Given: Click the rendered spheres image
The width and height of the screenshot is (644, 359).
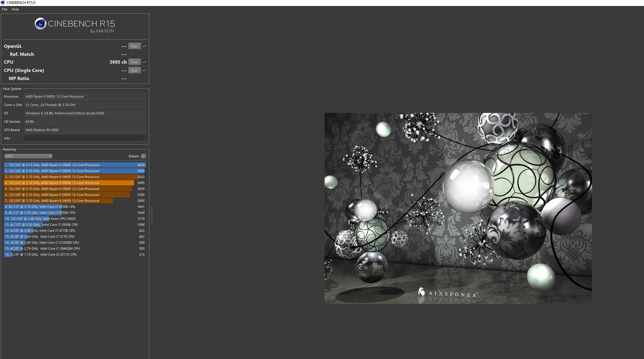Looking at the screenshot, I should click(x=458, y=208).
